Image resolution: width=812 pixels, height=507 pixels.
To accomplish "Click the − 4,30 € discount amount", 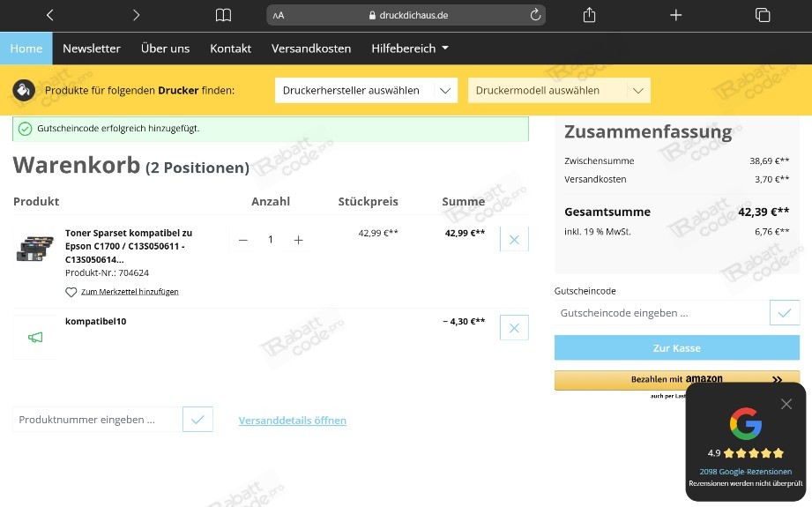I will [464, 321].
